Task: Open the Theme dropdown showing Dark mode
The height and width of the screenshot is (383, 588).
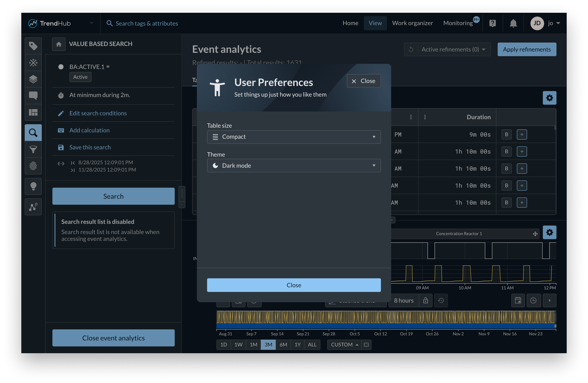Action: (x=294, y=166)
